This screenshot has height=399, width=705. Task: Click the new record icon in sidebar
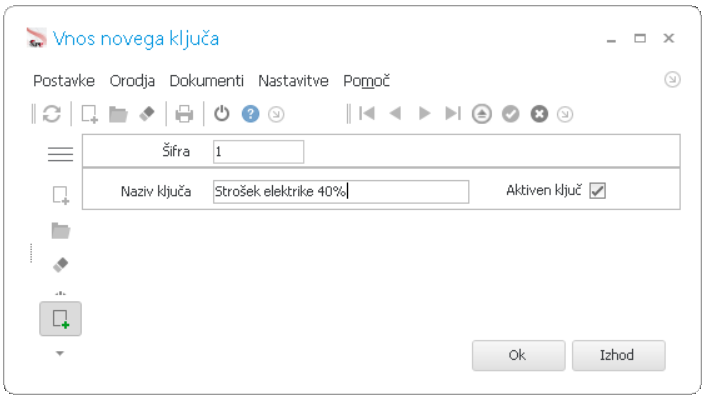click(61, 195)
